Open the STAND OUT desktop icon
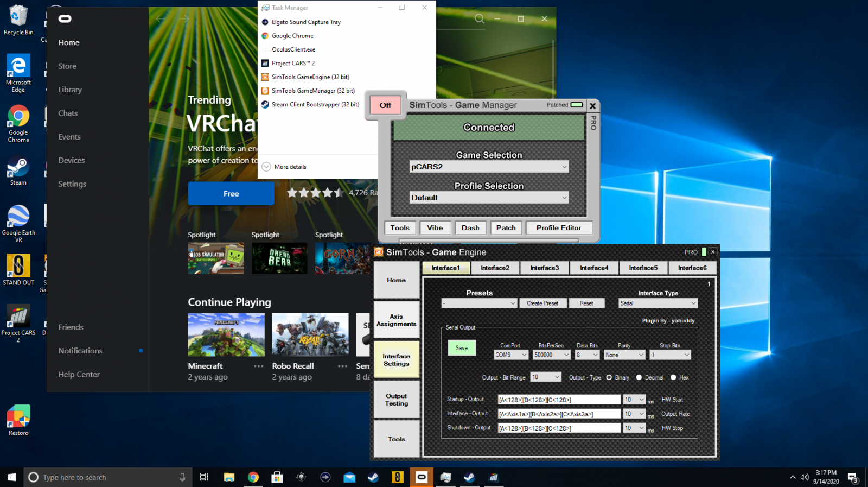 [18, 270]
